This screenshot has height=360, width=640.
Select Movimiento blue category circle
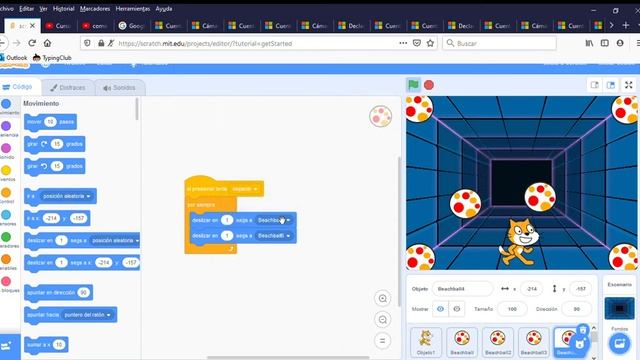pos(6,104)
